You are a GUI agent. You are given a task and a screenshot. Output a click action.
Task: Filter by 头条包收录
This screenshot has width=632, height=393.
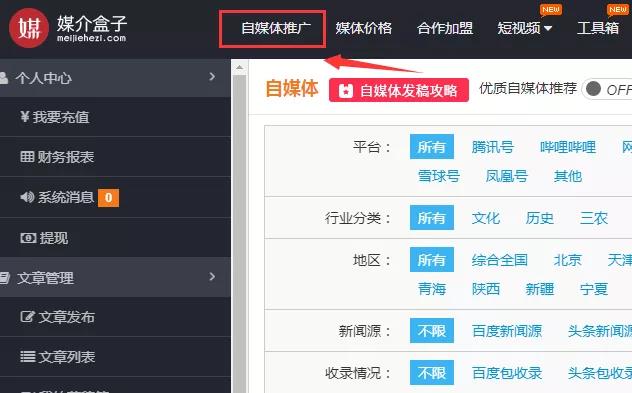(x=600, y=373)
